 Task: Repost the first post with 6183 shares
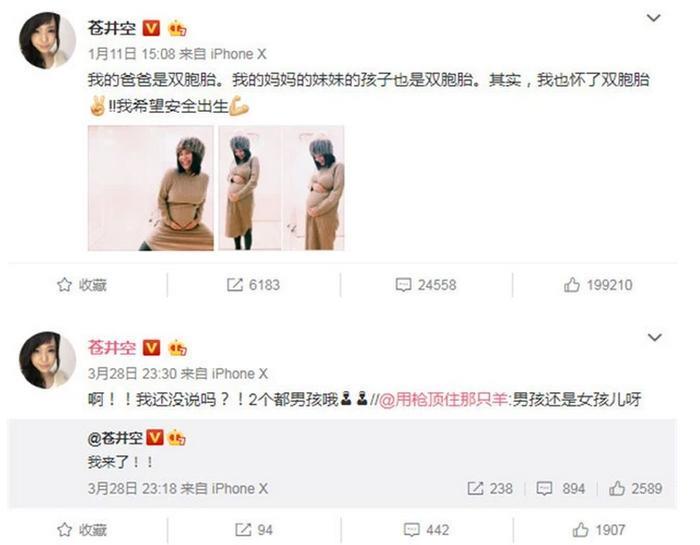click(253, 285)
